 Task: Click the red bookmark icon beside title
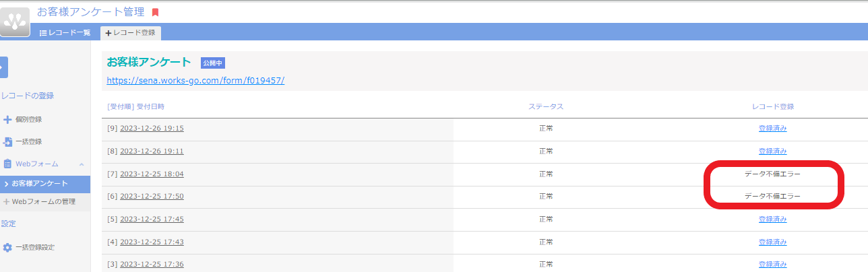(x=156, y=12)
